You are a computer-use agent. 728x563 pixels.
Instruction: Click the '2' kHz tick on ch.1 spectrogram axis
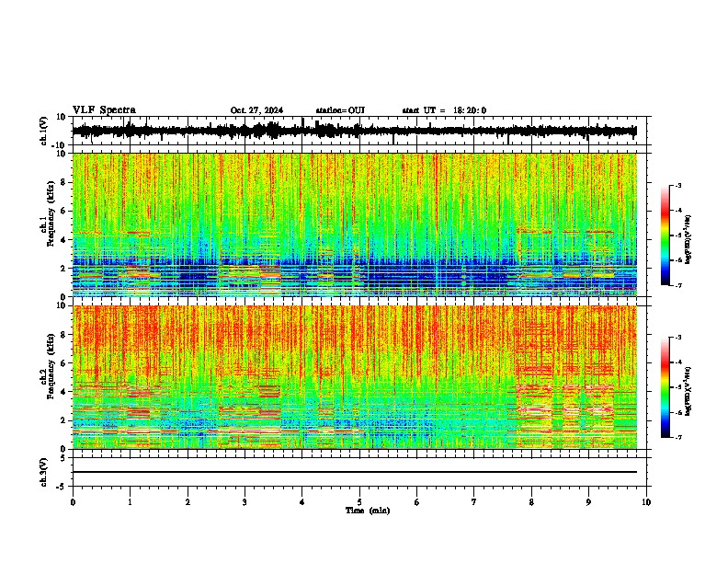coord(64,268)
